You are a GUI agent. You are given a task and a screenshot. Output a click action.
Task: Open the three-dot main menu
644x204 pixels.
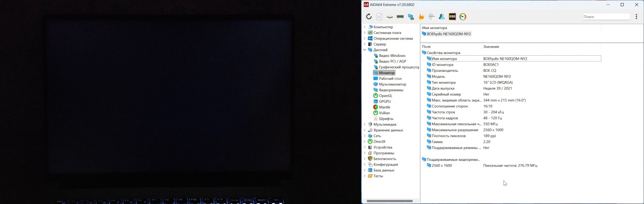636,17
